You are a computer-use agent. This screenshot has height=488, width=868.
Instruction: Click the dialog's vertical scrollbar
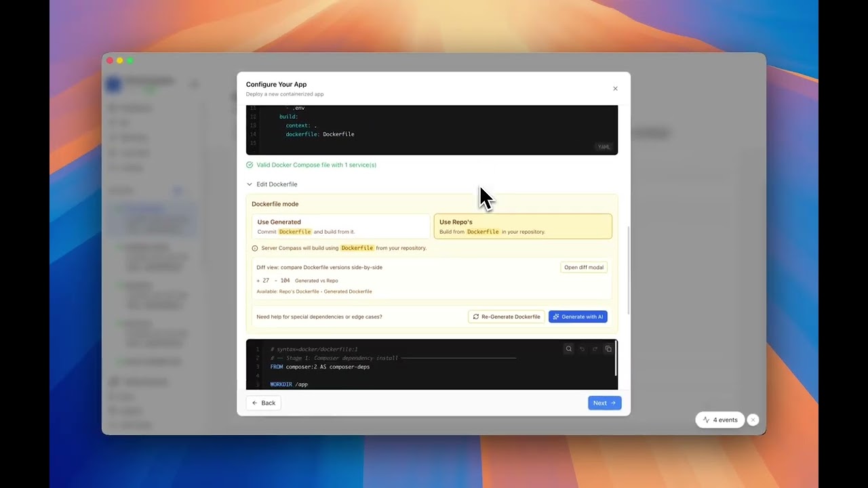pyautogui.click(x=629, y=270)
